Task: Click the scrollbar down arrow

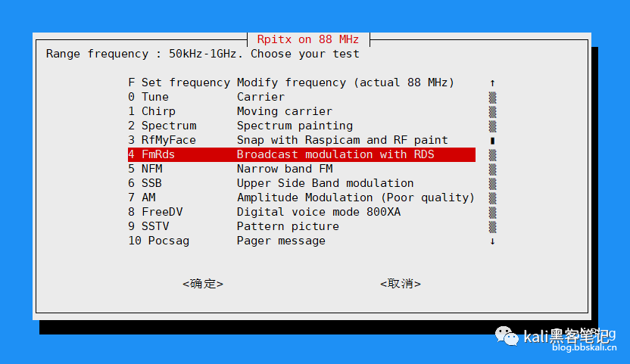Action: pyautogui.click(x=492, y=241)
